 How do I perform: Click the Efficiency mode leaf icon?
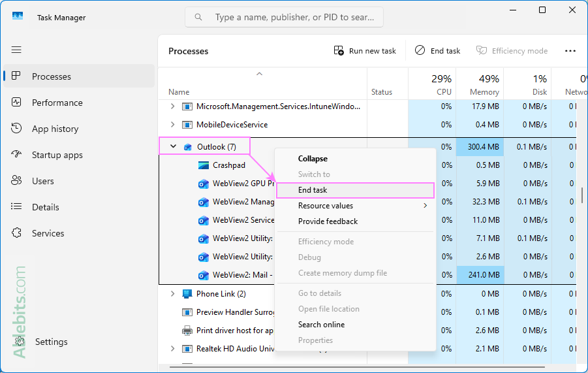point(482,50)
